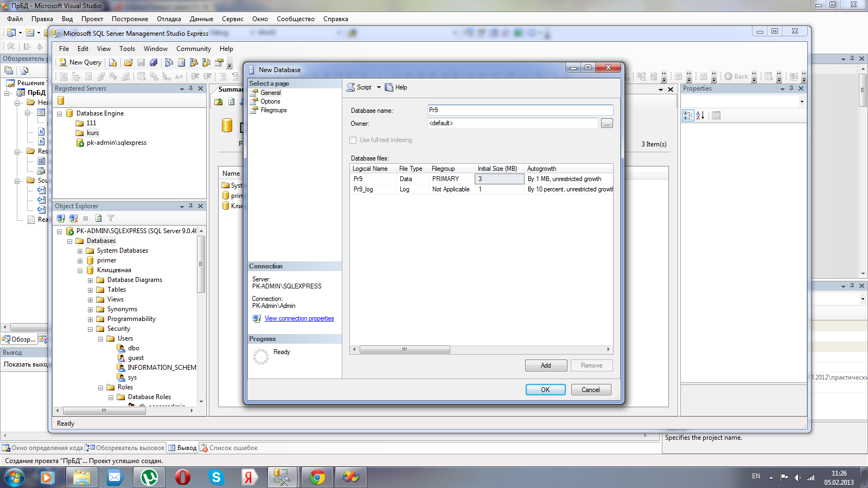The width and height of the screenshot is (868, 488).
Task: Open the Сервис menu in Visual Studio
Action: click(x=233, y=19)
